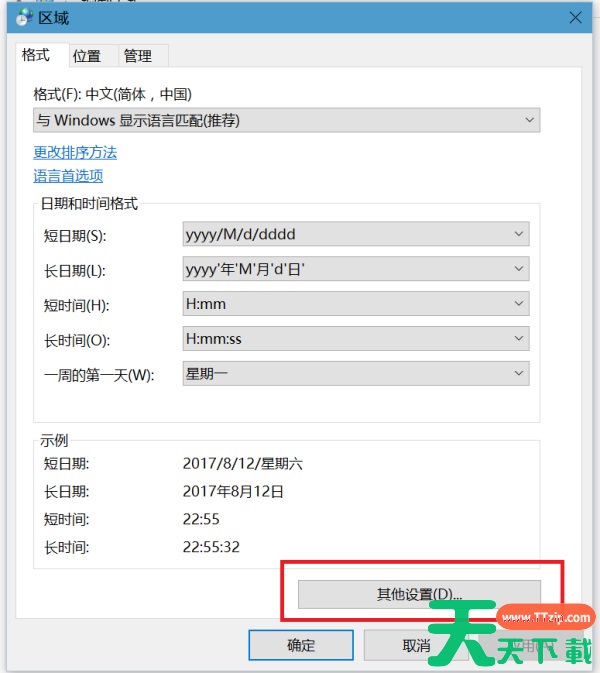Screen dimensions: 600x673
Task: Click the 区域 title bar text
Action: (x=54, y=18)
